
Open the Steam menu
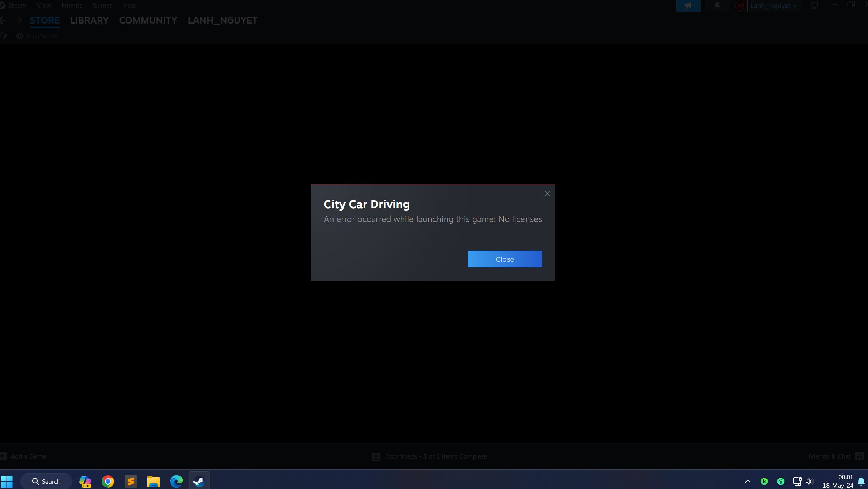[x=17, y=6]
